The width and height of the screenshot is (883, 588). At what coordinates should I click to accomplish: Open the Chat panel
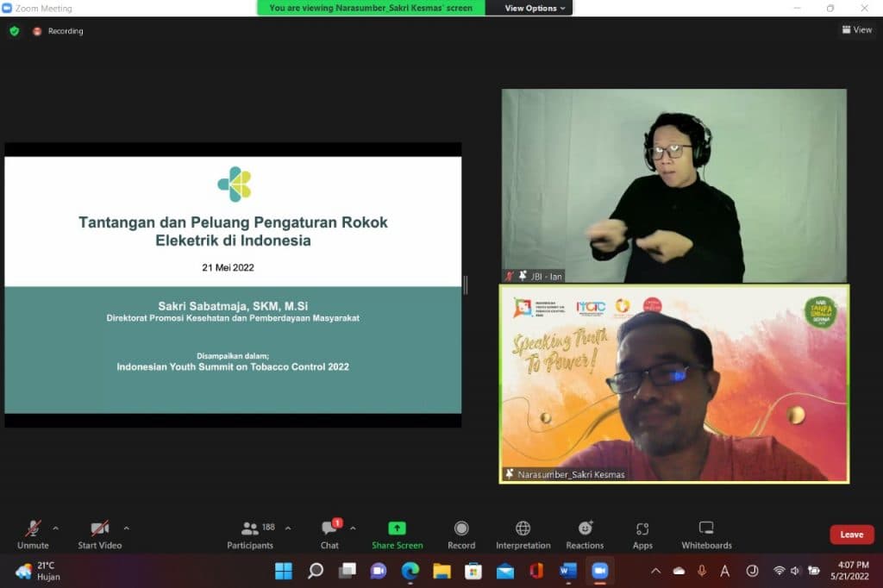[330, 535]
